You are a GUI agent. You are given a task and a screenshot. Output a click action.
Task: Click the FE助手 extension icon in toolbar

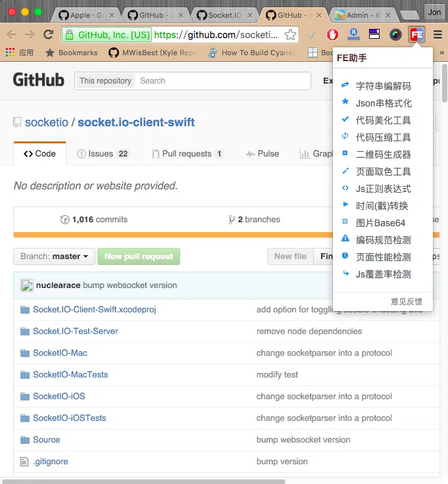tap(416, 35)
